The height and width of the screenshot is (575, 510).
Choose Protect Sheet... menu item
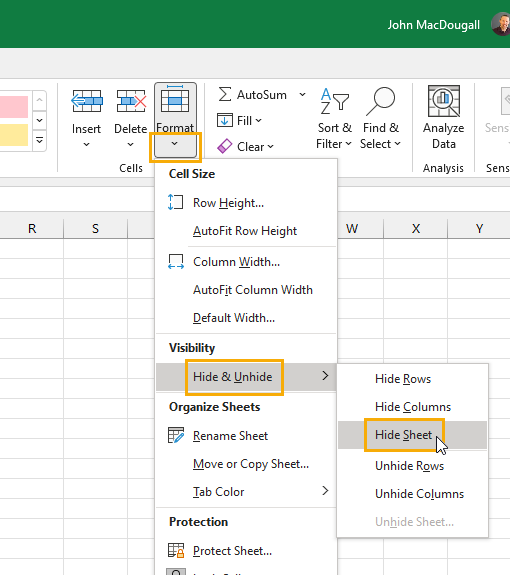(x=246, y=551)
